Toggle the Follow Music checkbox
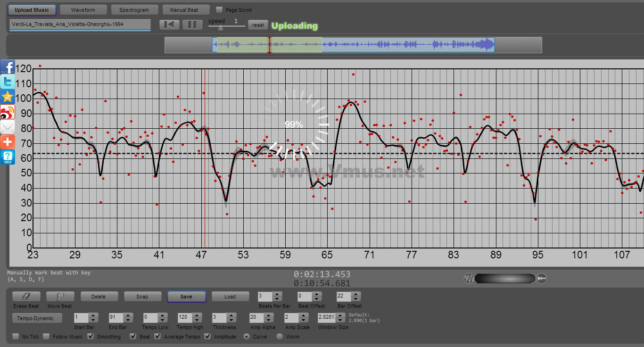644x347 pixels. pos(46,337)
